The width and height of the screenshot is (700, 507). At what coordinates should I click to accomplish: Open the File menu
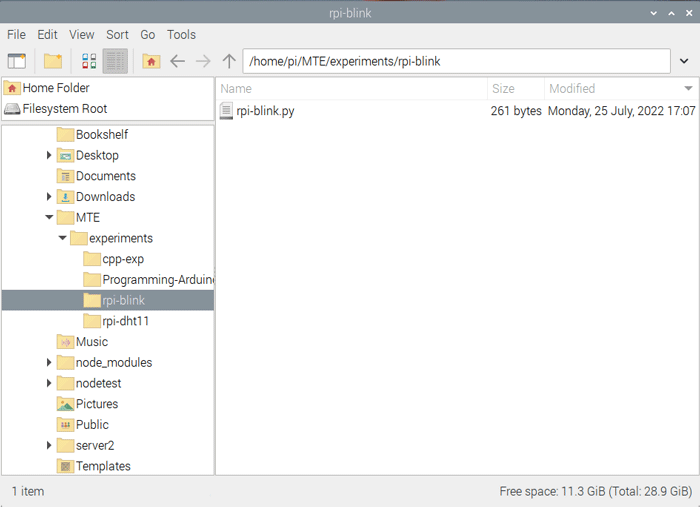point(17,35)
